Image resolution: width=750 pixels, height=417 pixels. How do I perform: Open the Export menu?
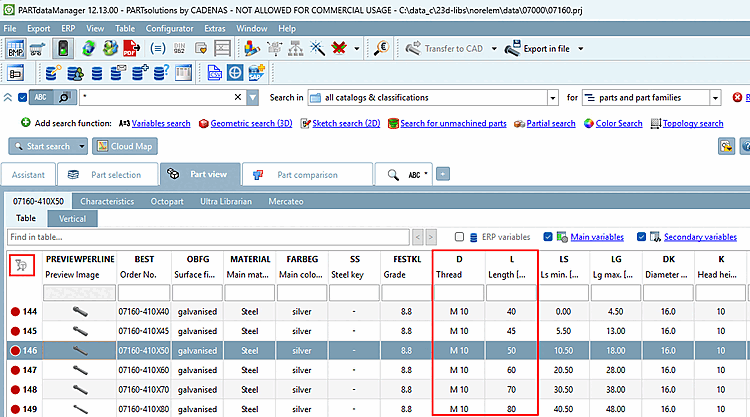(x=38, y=28)
